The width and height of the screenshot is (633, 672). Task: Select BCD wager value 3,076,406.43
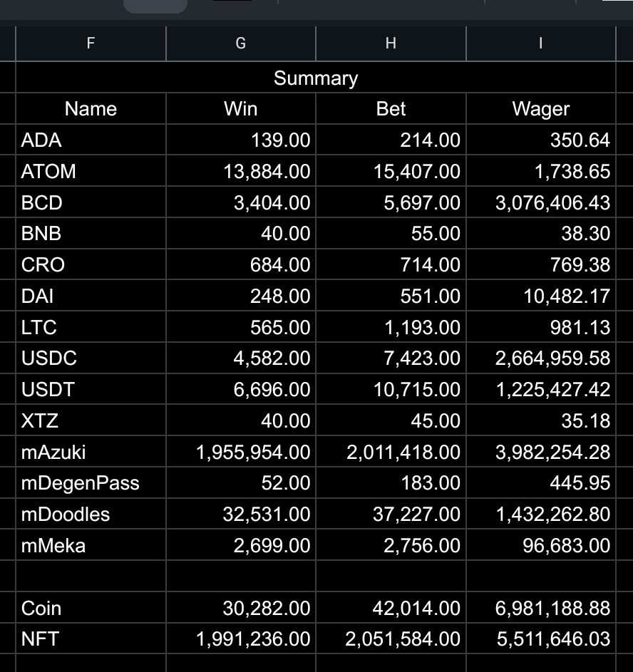click(541, 202)
